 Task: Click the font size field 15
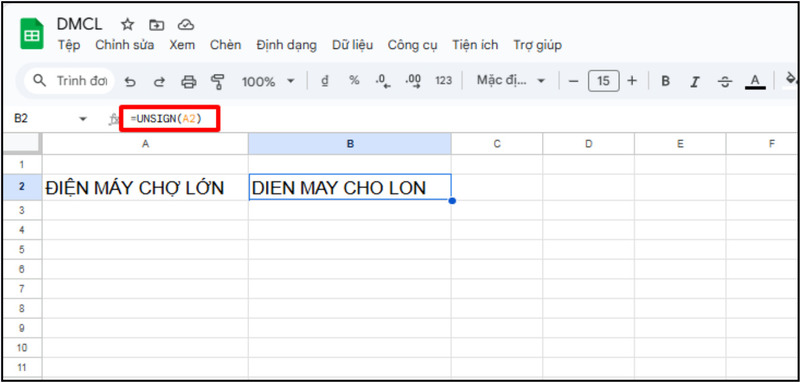pos(604,81)
